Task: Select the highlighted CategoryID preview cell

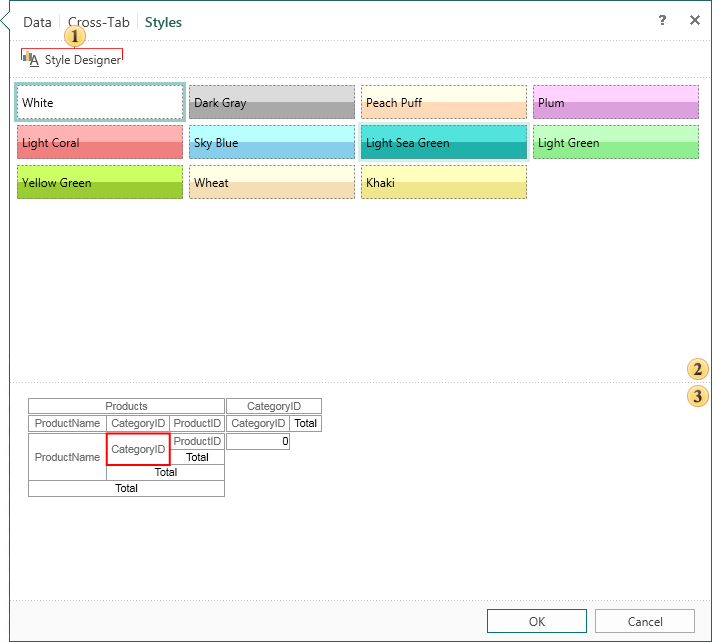Action: point(138,449)
